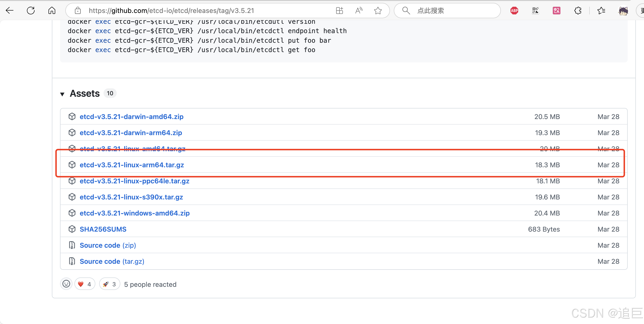The width and height of the screenshot is (644, 324).
Task: Open the browser home page icon
Action: [x=52, y=11]
